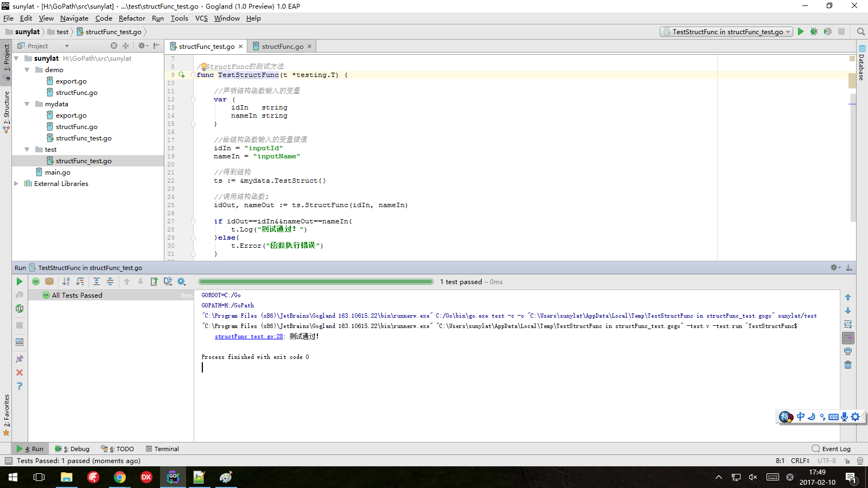Close the Run panel with red X
The height and width of the screenshot is (488, 868).
click(20, 373)
